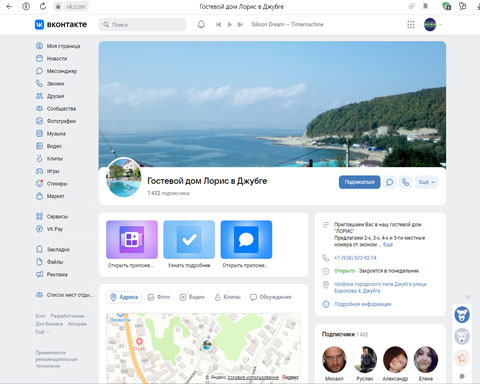Open Друзья in sidebar

point(50,96)
